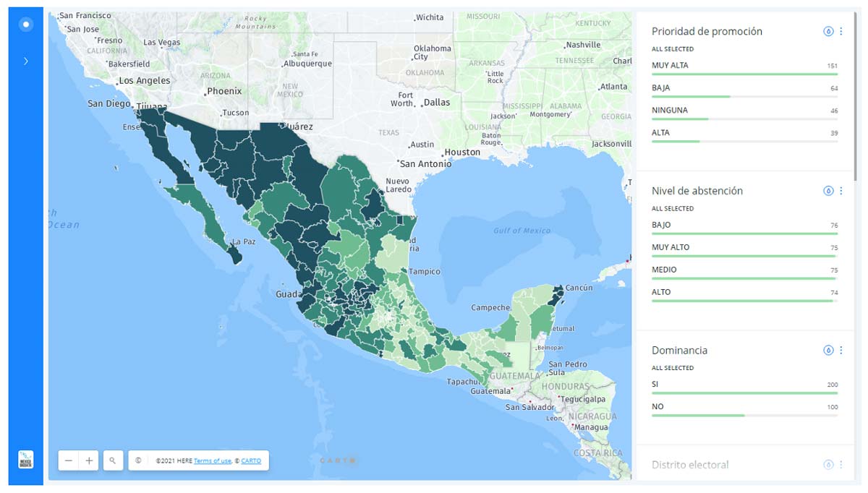The height and width of the screenshot is (493, 868).
Task: Click the map logo thumbnail in the sidebar
Action: [26, 460]
